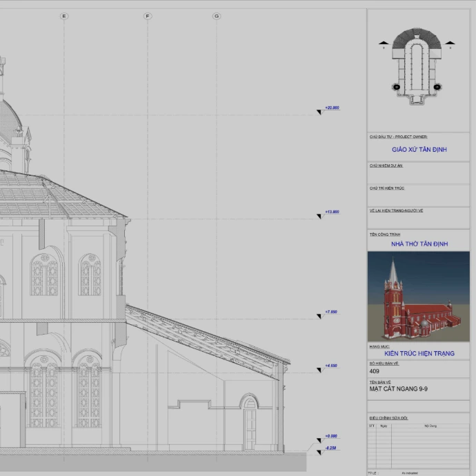Click the 'CHỦ TRÌ KIẾN TRÚC' label
Viewport: 476px width, 476px height.
387,188
